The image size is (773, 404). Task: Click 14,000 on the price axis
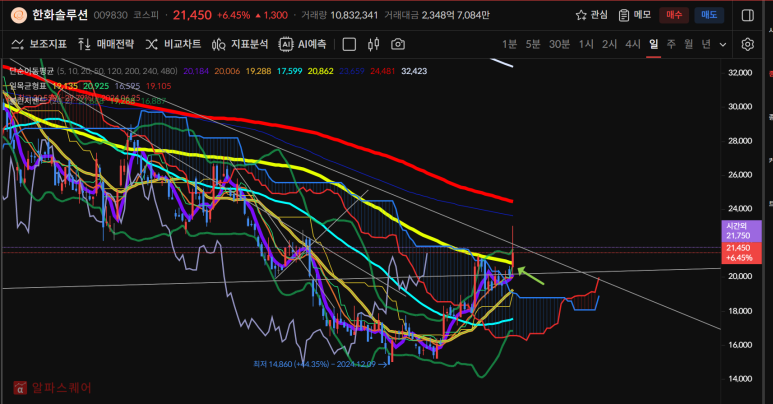(740, 379)
